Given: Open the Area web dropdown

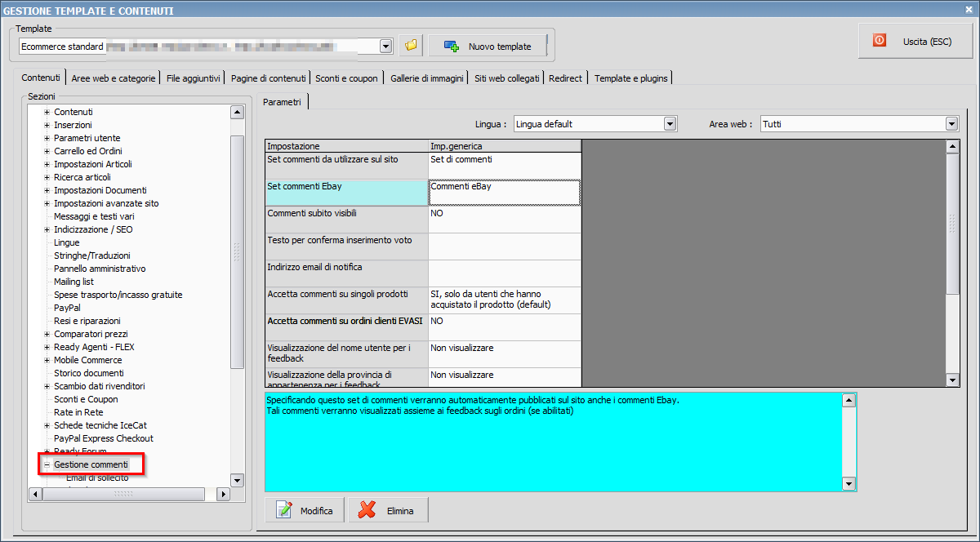Looking at the screenshot, I should point(951,124).
